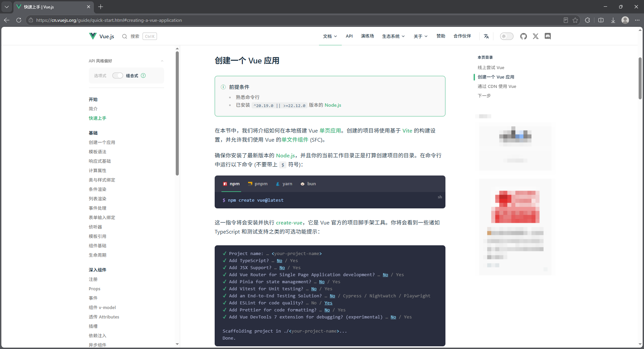This screenshot has height=349, width=644.
Task: Go back with the browser back arrow
Action: (7, 20)
